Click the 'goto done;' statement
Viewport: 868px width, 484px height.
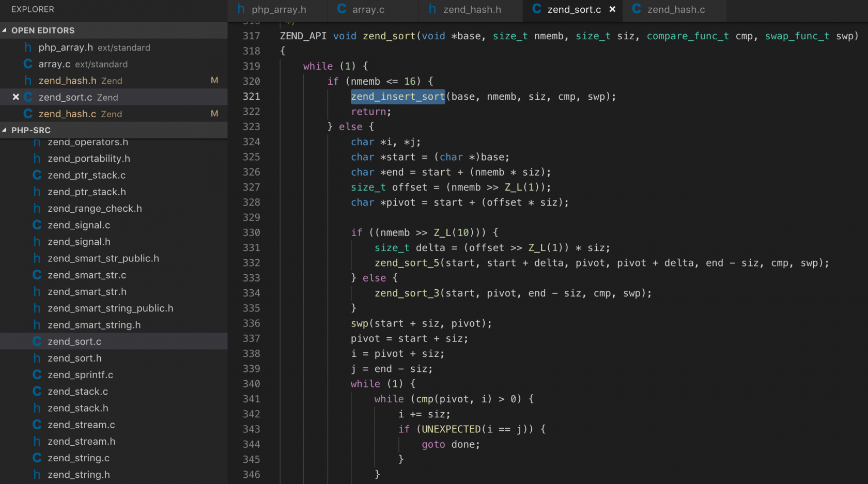451,444
